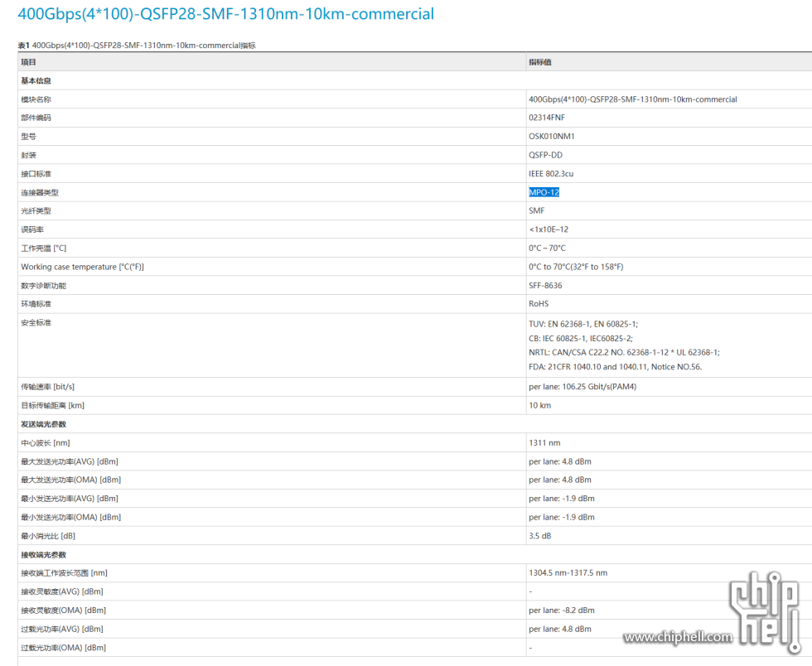Screen dimensions: 812x666
Task: Select the FDA: 21CFR 1040.10 line
Action: coord(615,367)
